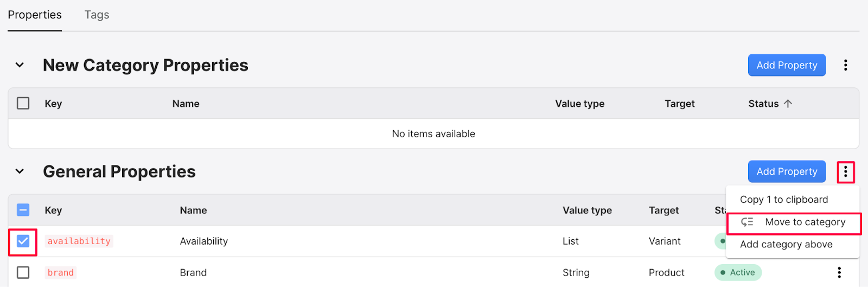This screenshot has height=287, width=868.
Task: Click the Status column sort arrow
Action: (788, 104)
